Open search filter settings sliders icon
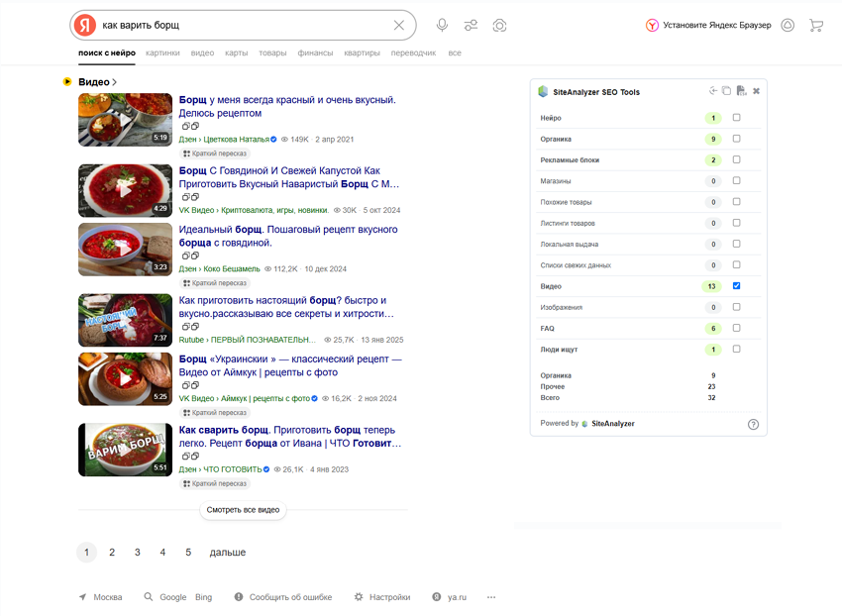Screen dimensions: 842x616 471,25
